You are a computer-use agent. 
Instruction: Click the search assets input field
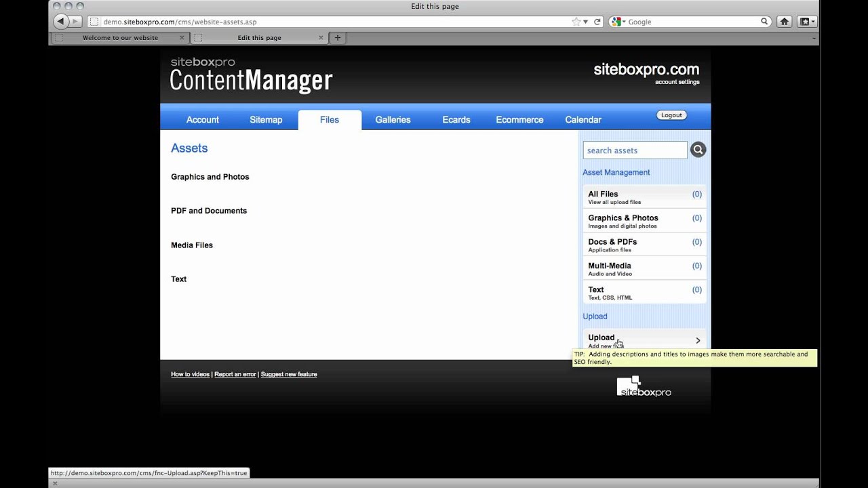coord(635,150)
